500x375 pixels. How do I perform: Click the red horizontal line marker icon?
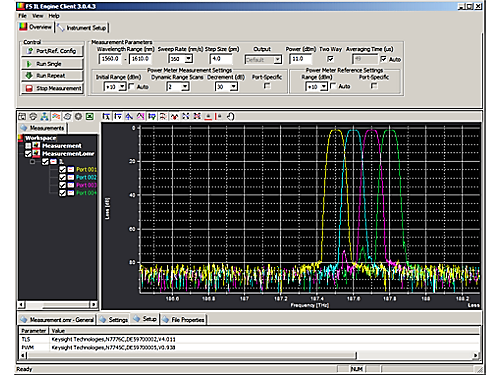click(208, 116)
